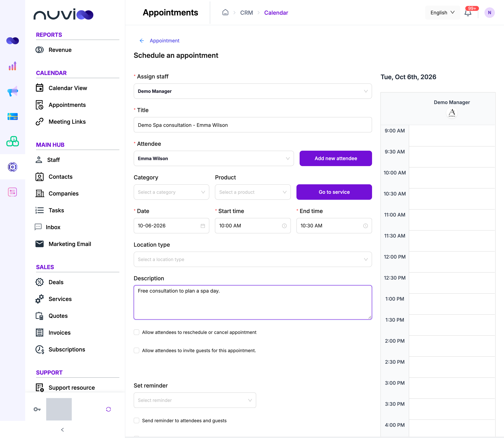Open the analytics bar chart rail icon

coord(12,66)
